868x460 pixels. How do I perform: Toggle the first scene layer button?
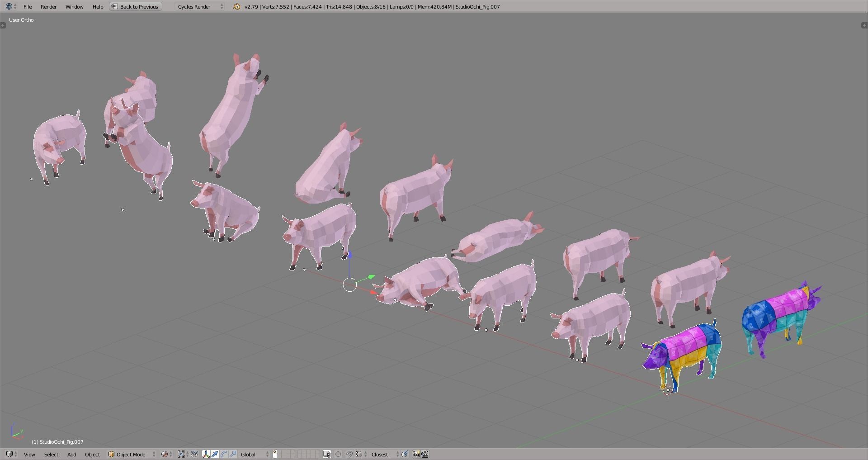coord(275,452)
